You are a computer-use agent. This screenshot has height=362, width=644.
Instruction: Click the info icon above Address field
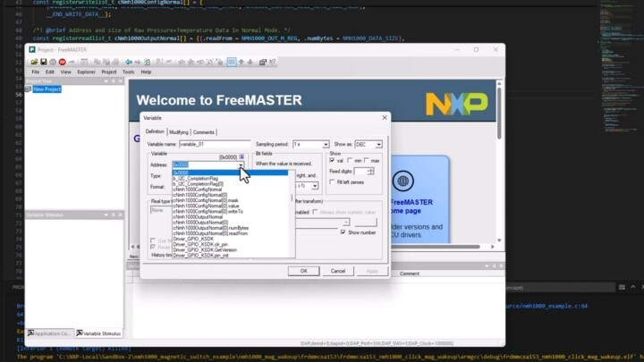[x=241, y=156]
